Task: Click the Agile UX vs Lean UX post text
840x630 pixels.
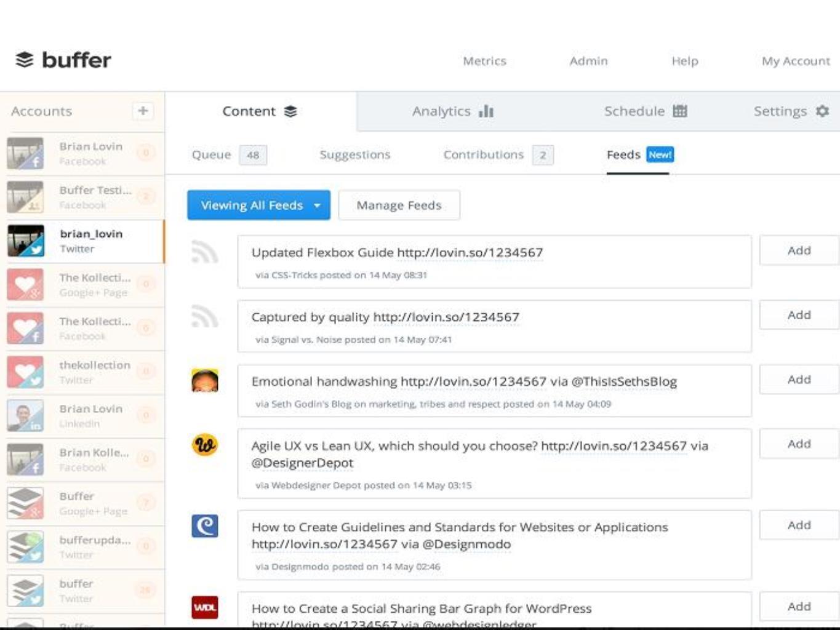Action: click(x=479, y=454)
